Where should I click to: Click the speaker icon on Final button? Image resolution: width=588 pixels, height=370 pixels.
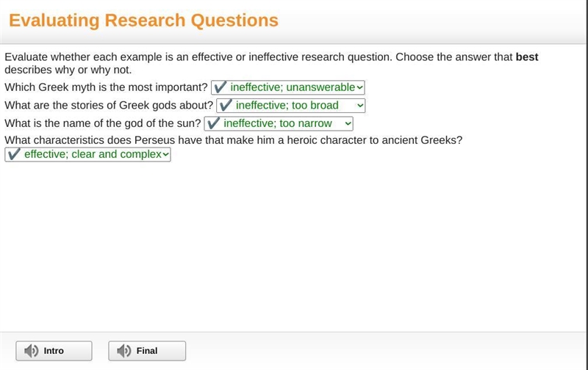pyautogui.click(x=123, y=351)
